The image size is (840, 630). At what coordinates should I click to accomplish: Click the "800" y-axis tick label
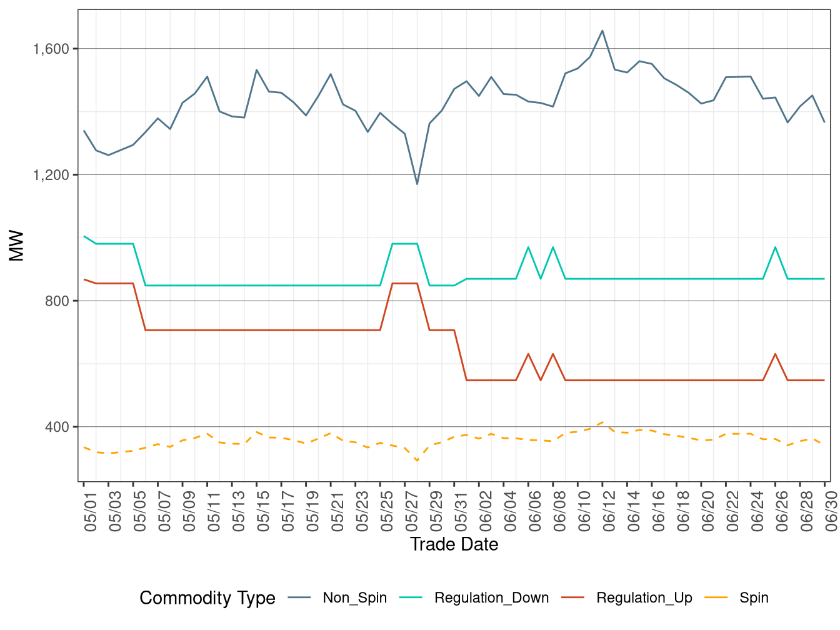57,301
